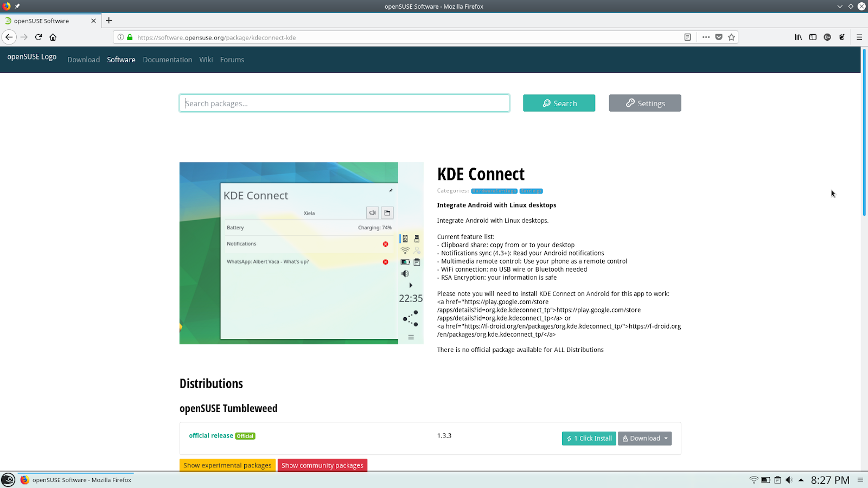
Task: Click the text 'Integrate Android with Linux desktops.'
Action: [493, 221]
